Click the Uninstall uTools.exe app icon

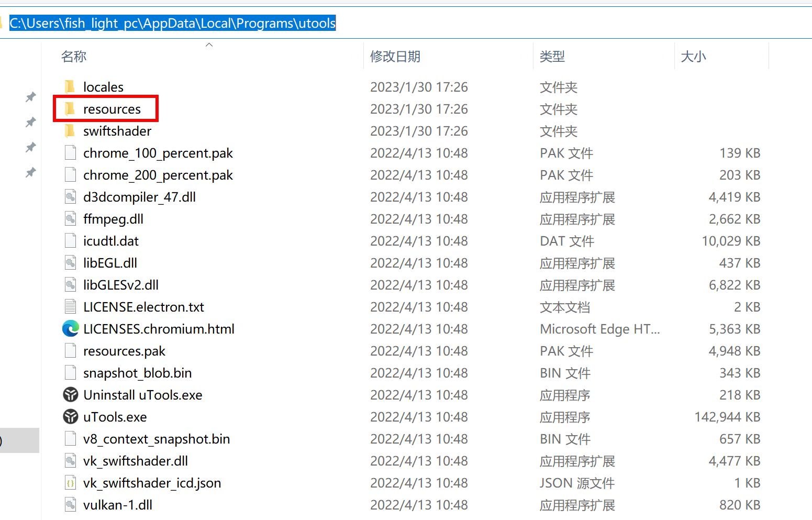click(70, 394)
